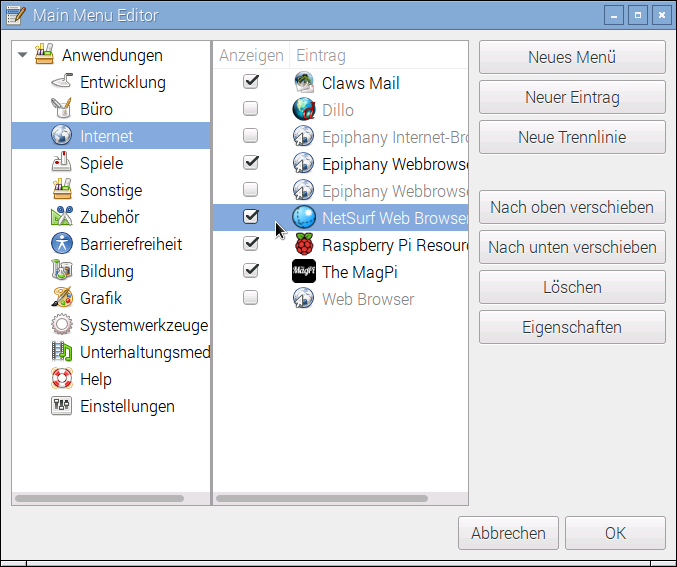
Task: Click the Claws Mail envelope icon
Action: (304, 83)
